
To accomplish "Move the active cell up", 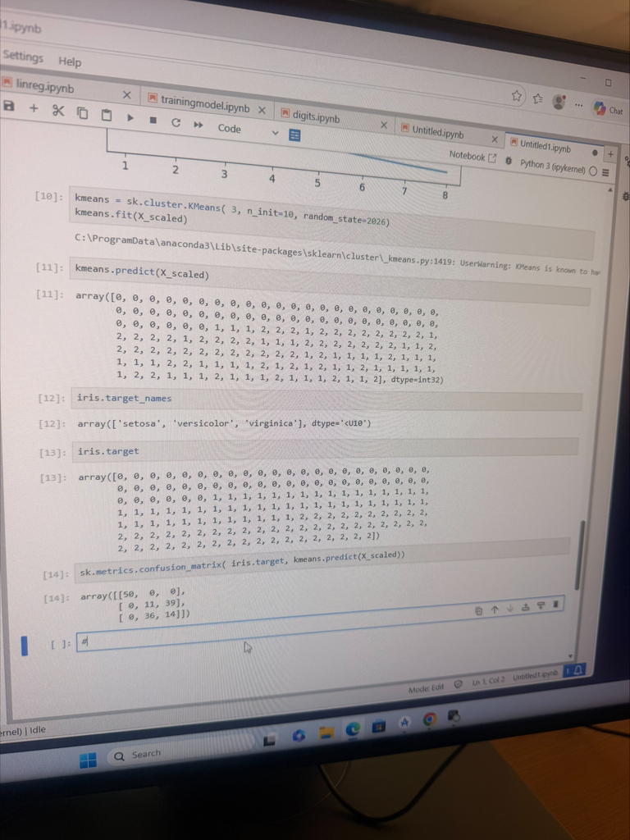I will pyautogui.click(x=495, y=609).
